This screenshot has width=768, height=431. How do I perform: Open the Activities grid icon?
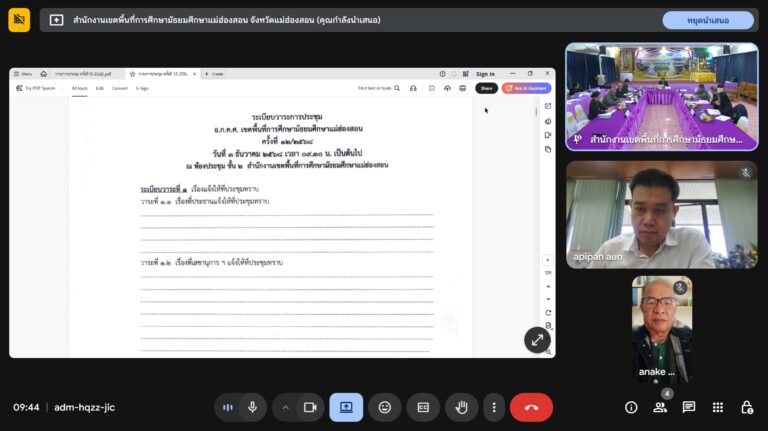point(718,407)
